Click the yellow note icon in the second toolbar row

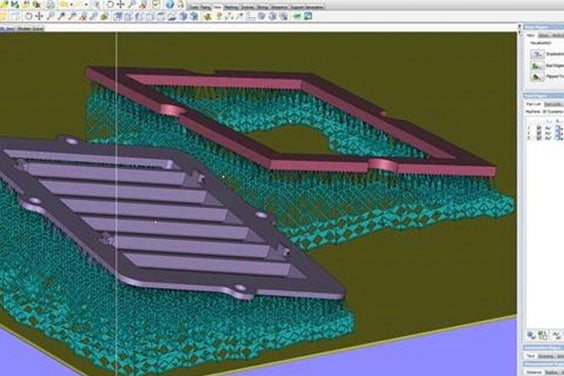coord(3,16)
